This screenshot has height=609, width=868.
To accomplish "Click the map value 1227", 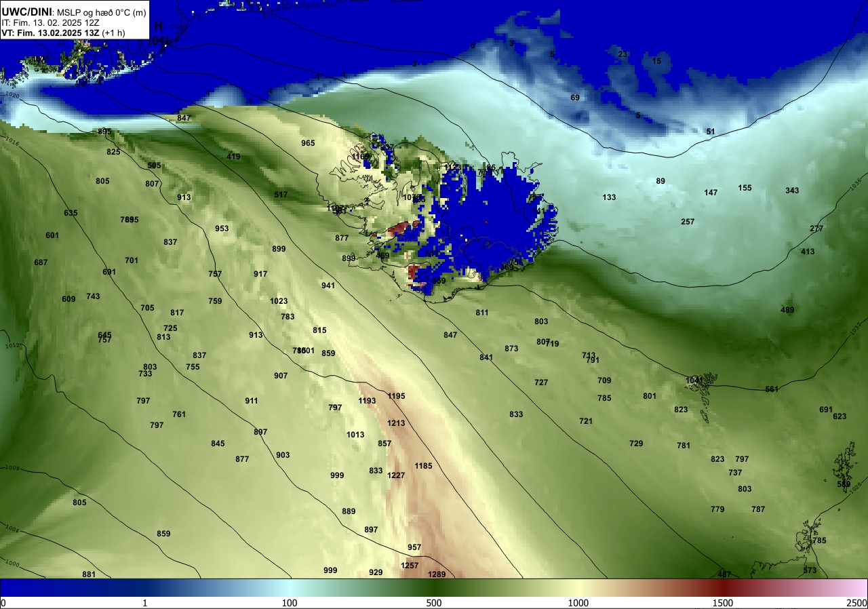I will [x=396, y=475].
